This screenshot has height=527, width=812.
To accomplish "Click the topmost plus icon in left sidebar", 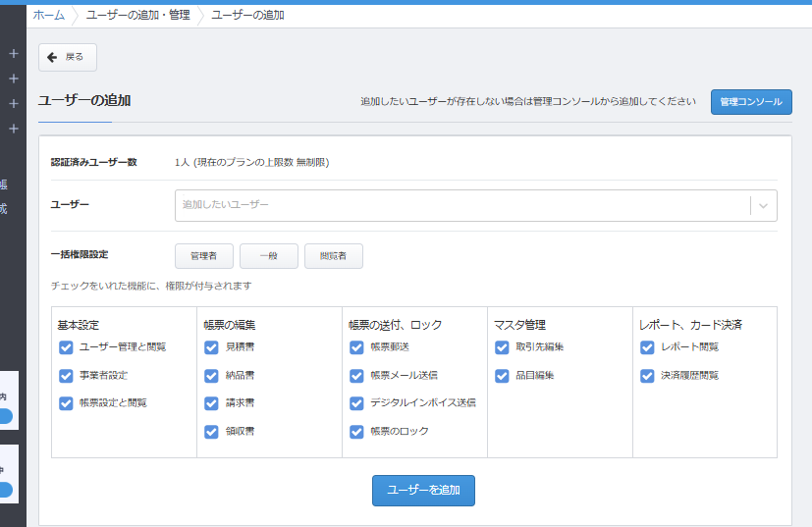I will pos(14,53).
